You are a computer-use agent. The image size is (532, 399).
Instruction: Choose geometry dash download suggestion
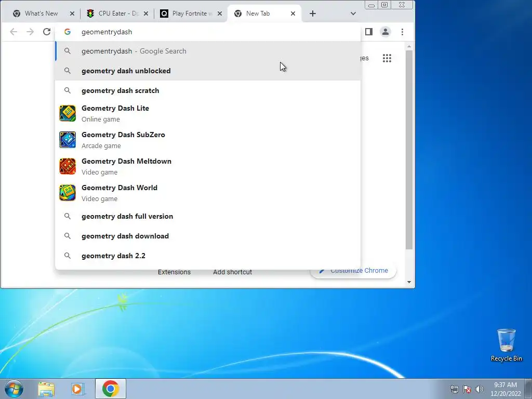tap(208, 236)
